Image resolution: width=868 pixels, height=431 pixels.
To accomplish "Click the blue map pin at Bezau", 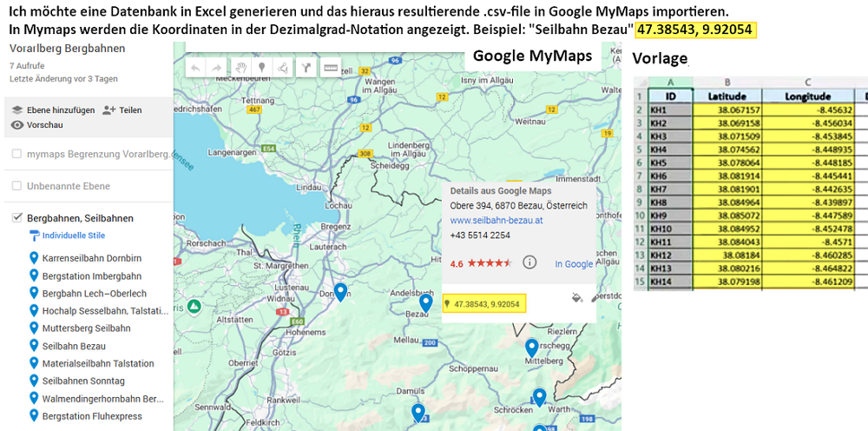I will pyautogui.click(x=425, y=303).
